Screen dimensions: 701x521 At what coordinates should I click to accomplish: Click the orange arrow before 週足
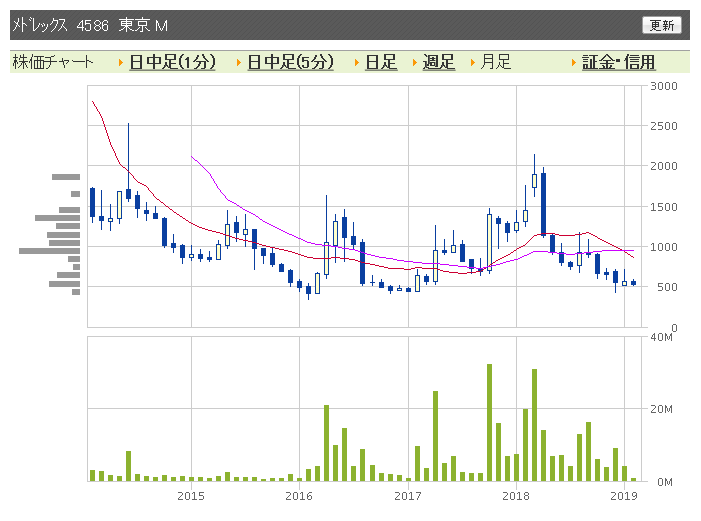pyautogui.click(x=414, y=63)
